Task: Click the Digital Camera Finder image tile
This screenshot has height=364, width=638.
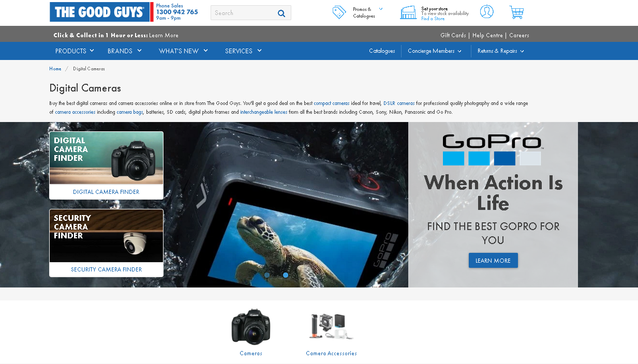Action: point(106,158)
